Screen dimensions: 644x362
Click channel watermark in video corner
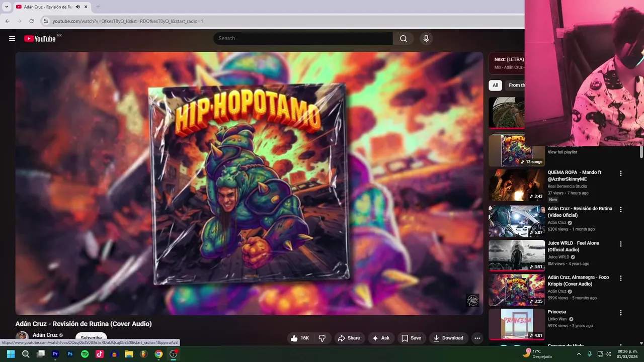click(472, 300)
